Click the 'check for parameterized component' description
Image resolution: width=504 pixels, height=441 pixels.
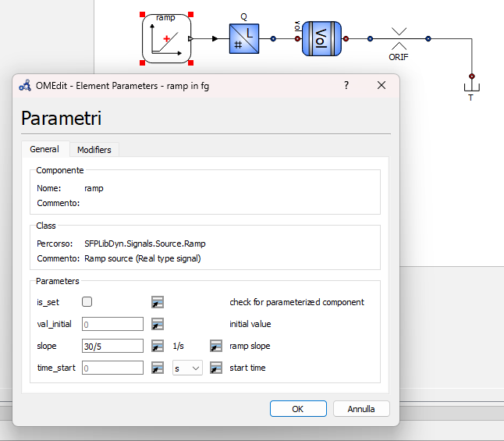[296, 302]
